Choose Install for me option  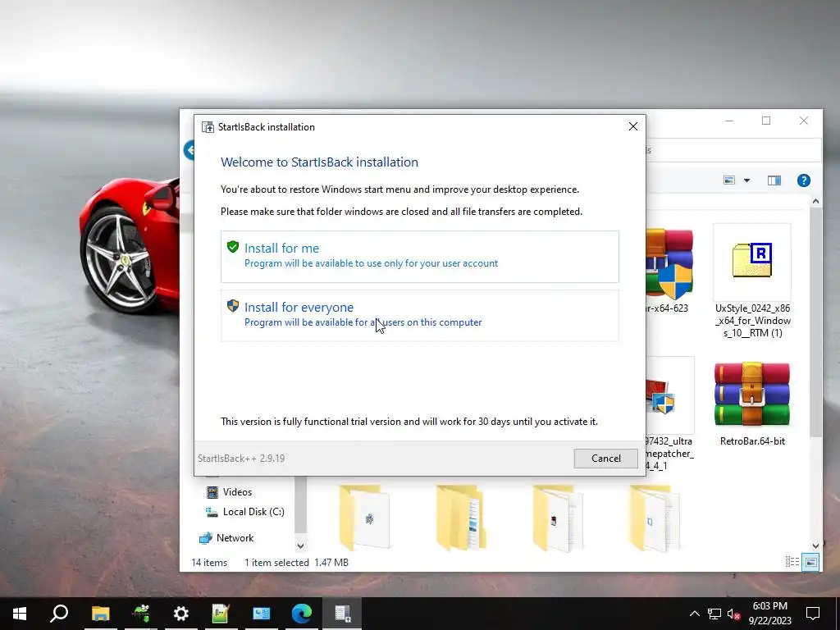point(419,257)
